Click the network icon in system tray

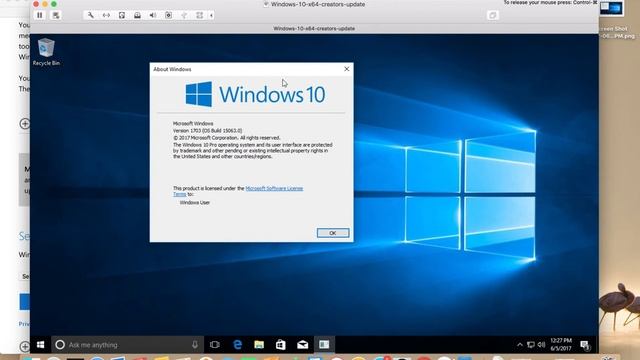click(x=531, y=345)
